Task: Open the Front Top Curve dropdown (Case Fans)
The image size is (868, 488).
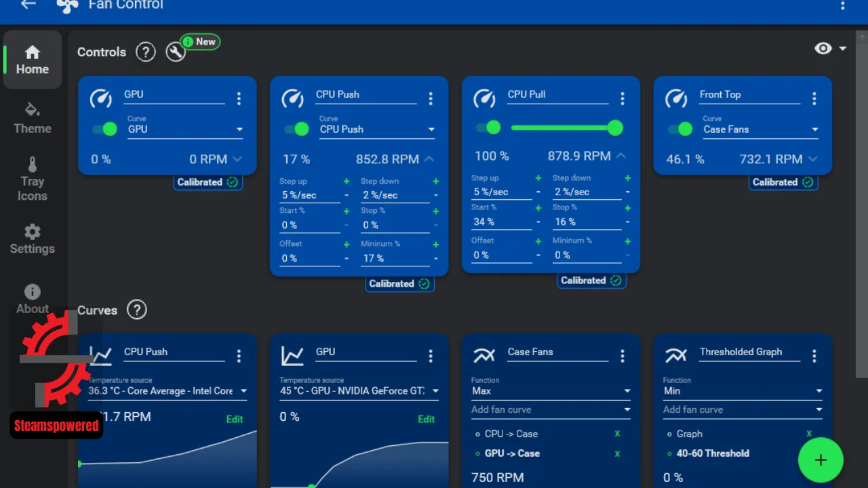Action: [761, 129]
